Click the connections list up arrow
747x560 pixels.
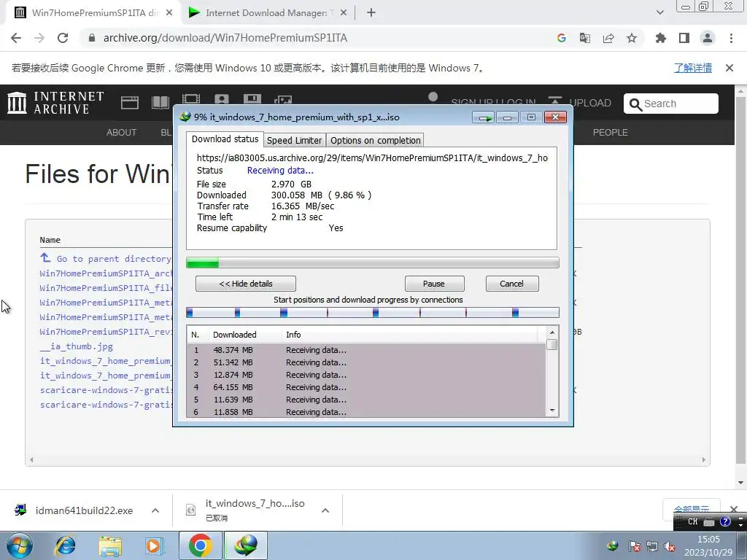pyautogui.click(x=552, y=332)
